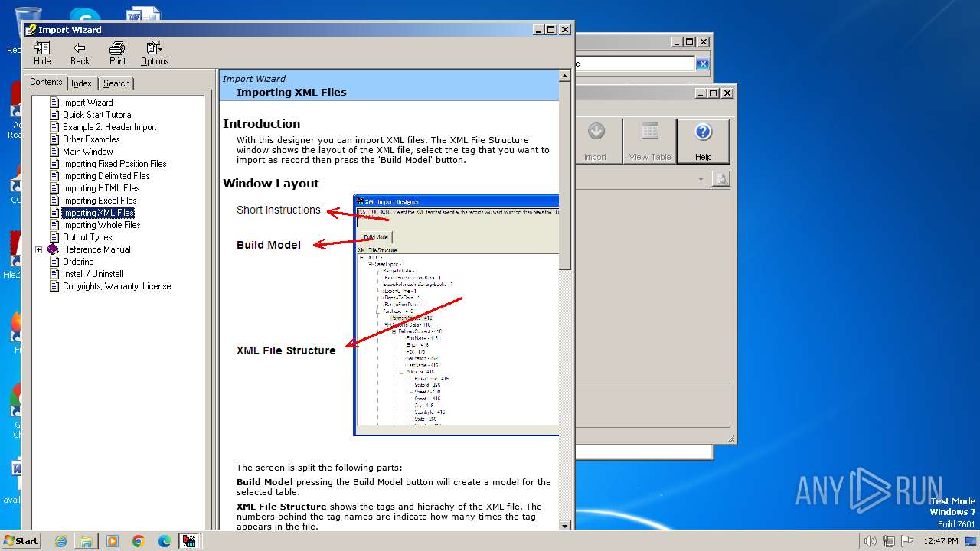Click browse icon beside the background dropdown
Screen dimensions: 980x551
point(720,179)
